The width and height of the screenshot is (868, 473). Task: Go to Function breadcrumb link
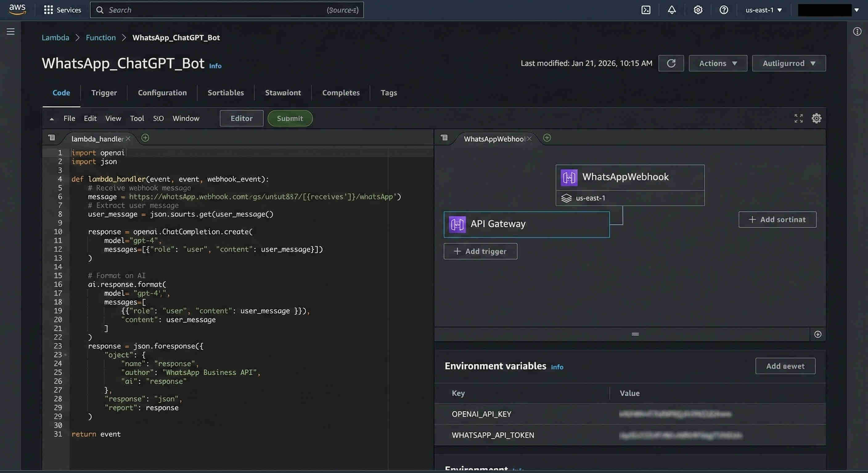tap(100, 37)
